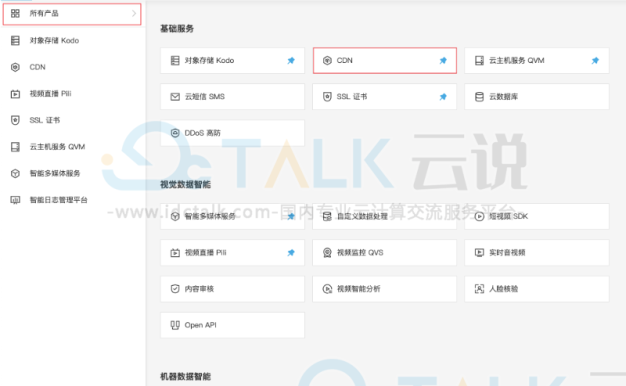626x386 pixels.
Task: Open the 实时音视频 product card
Action: tap(537, 253)
